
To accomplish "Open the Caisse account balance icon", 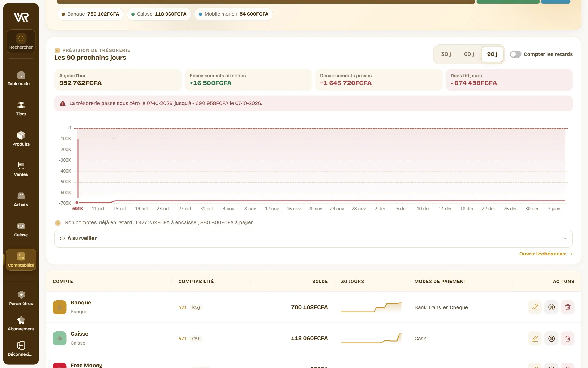I will point(551,339).
